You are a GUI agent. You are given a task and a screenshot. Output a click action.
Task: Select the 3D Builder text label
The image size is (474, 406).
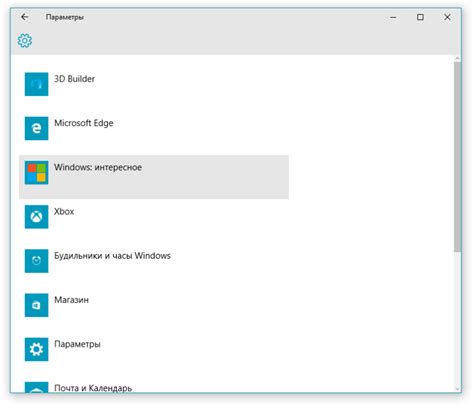pos(74,79)
